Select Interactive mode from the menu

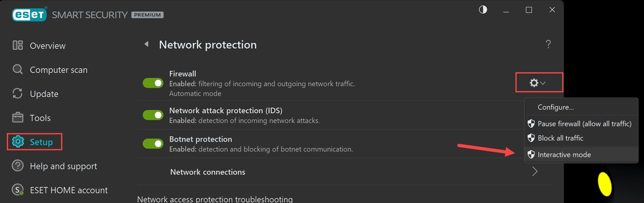pos(564,154)
